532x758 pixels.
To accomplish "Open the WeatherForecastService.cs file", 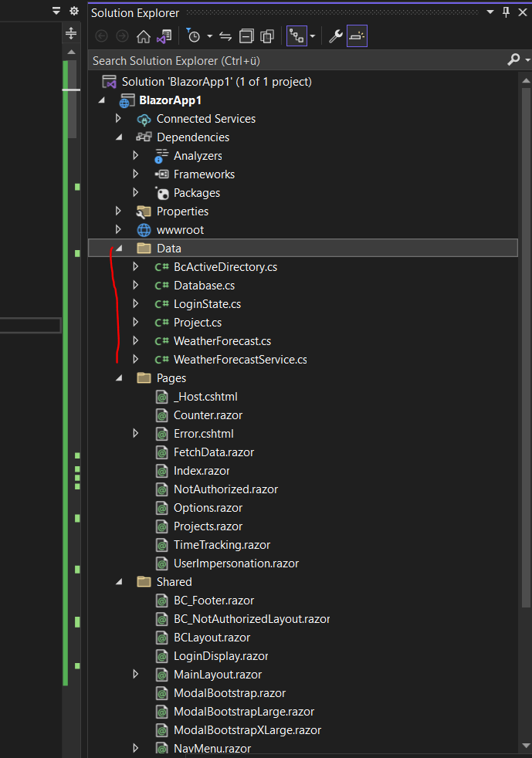I will coord(239,359).
